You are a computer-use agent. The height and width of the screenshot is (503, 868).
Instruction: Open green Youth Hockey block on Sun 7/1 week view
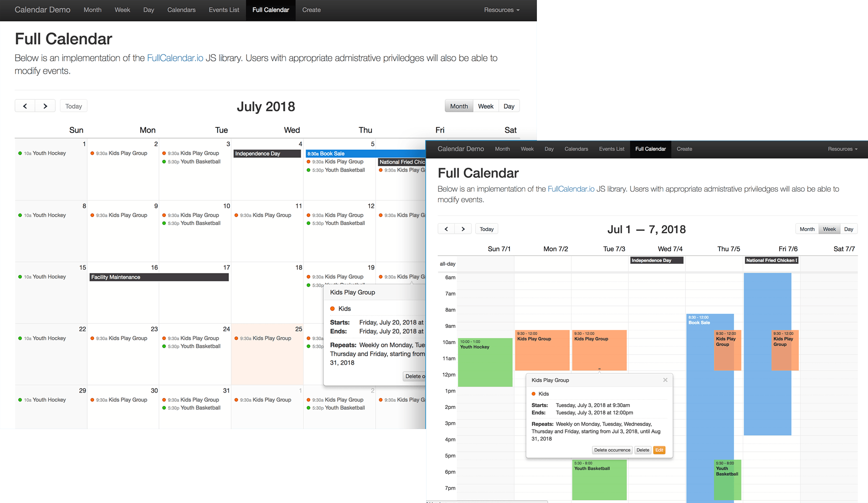tap(485, 362)
